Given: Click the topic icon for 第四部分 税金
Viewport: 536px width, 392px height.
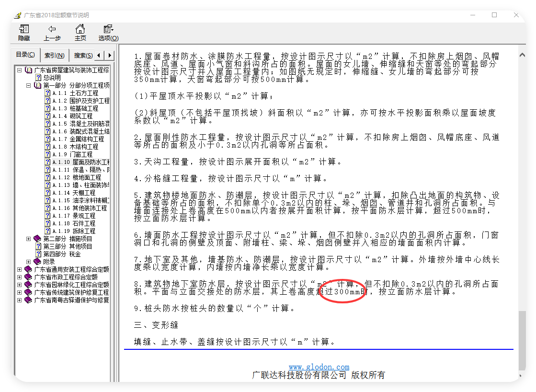Looking at the screenshot, I should coord(38,254).
